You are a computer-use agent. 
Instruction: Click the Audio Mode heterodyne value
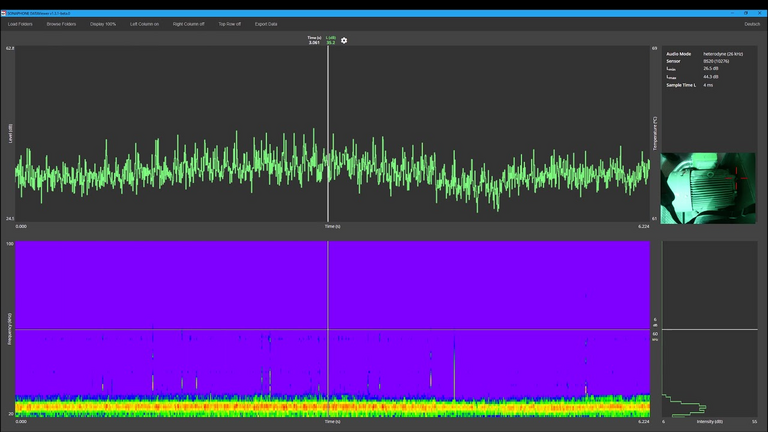pyautogui.click(x=724, y=54)
